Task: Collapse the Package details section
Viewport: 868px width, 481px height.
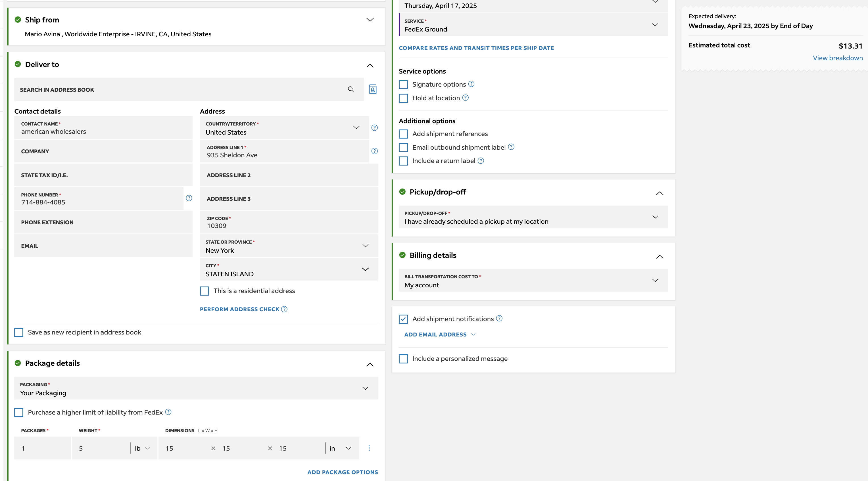Action: [370, 365]
